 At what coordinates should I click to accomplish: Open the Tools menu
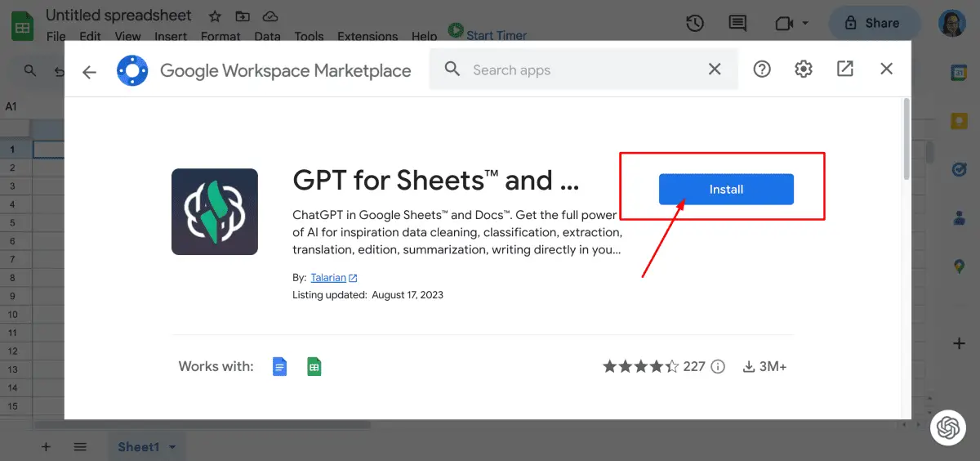(309, 36)
